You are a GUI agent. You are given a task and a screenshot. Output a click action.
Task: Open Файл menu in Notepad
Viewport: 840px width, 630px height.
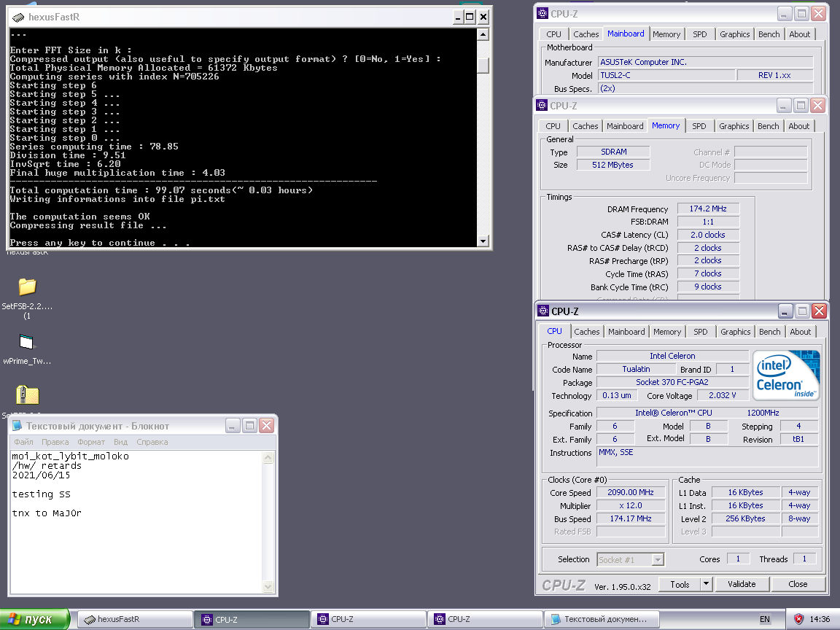(23, 442)
